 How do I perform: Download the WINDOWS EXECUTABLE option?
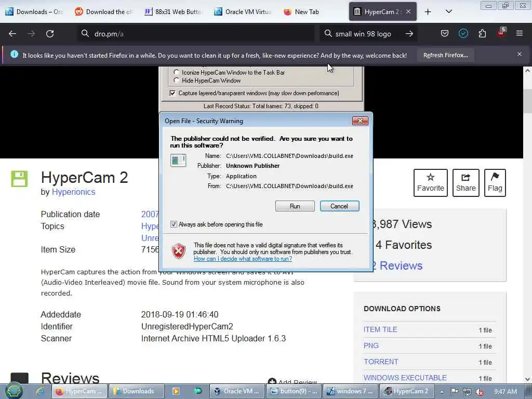tap(405, 378)
